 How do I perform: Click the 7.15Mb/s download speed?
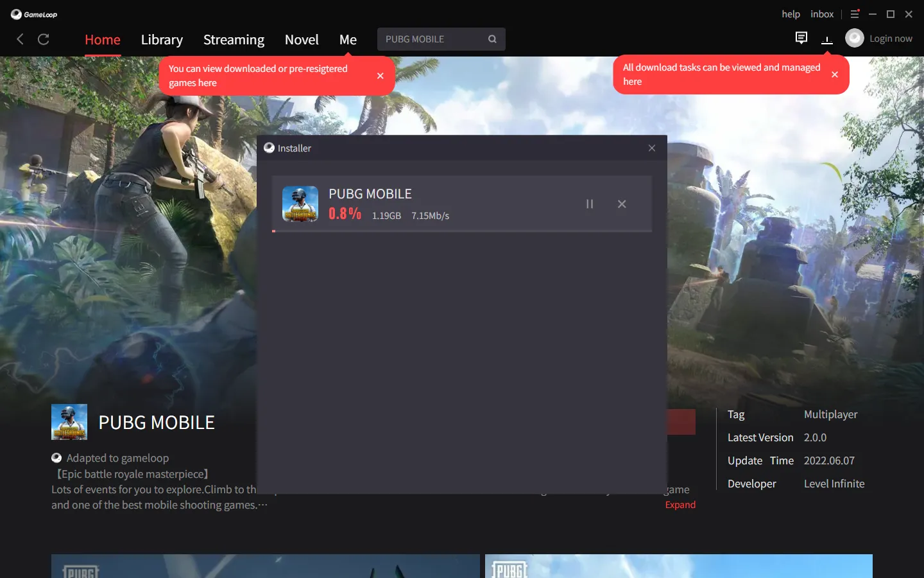[x=431, y=216]
